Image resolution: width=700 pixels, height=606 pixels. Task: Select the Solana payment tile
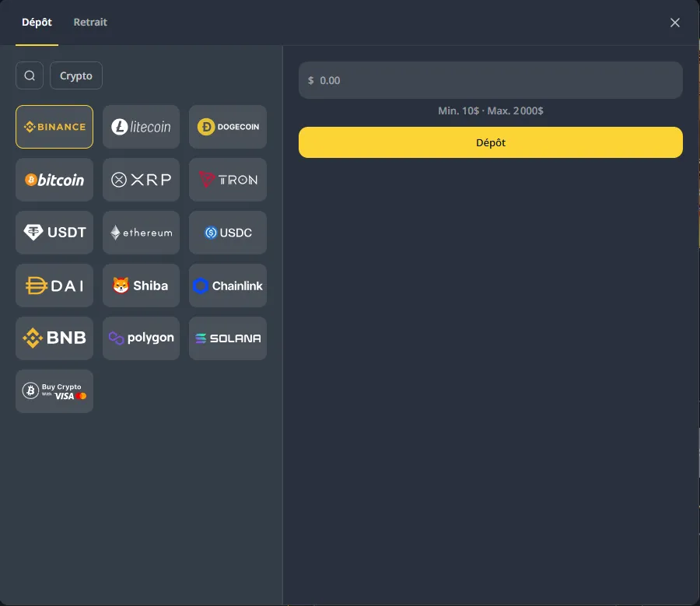(228, 338)
